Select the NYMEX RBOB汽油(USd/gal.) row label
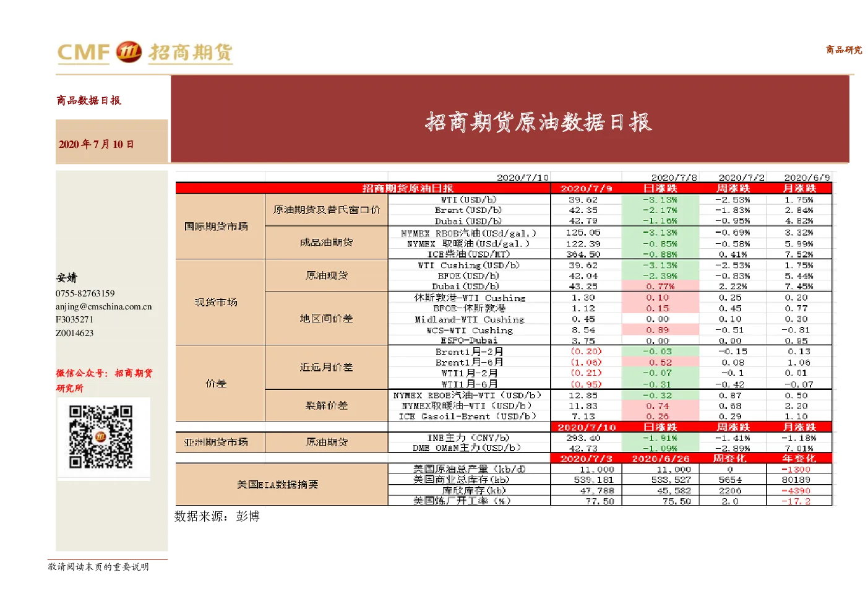 (468, 233)
